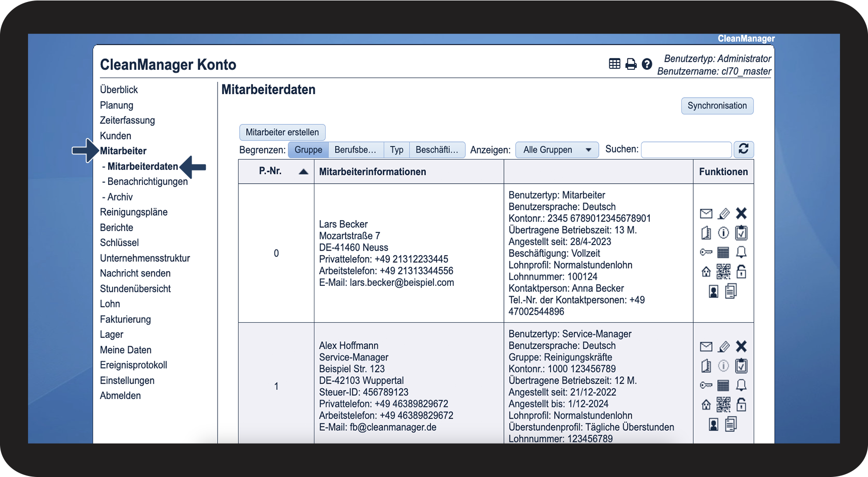The width and height of the screenshot is (868, 477).
Task: Click the padlock icon for Lars Becker
Action: [741, 272]
